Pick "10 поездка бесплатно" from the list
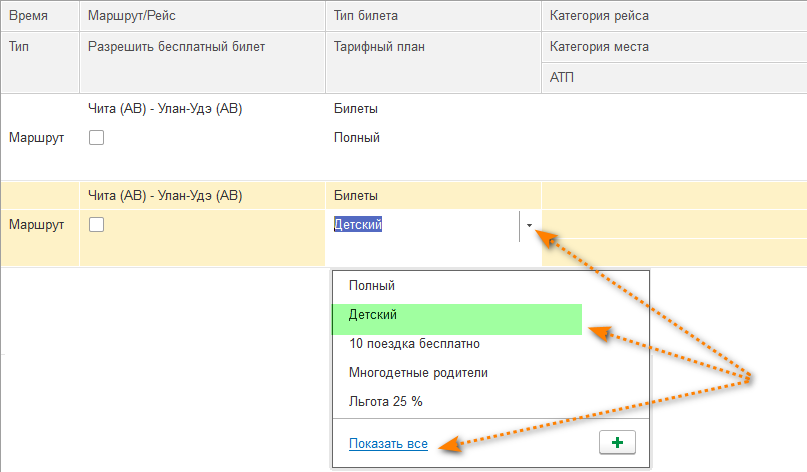807x472 pixels. tap(414, 344)
